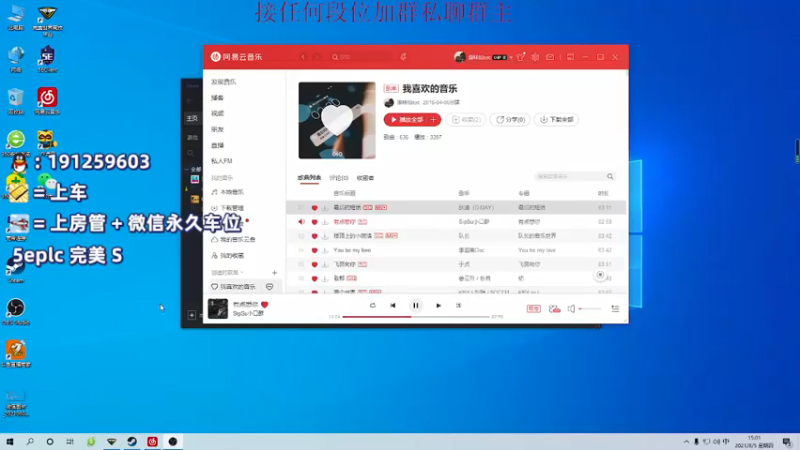Viewport: 800px width, 450px height.
Task: Unlike the song lasting 03:51
Action: (x=314, y=264)
